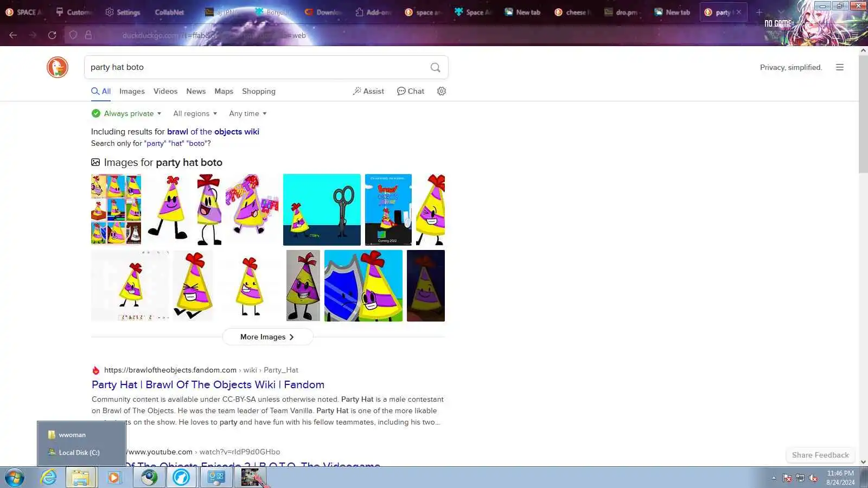This screenshot has height=488, width=868.
Task: Open the wwoman folder from the popup
Action: [81, 435]
